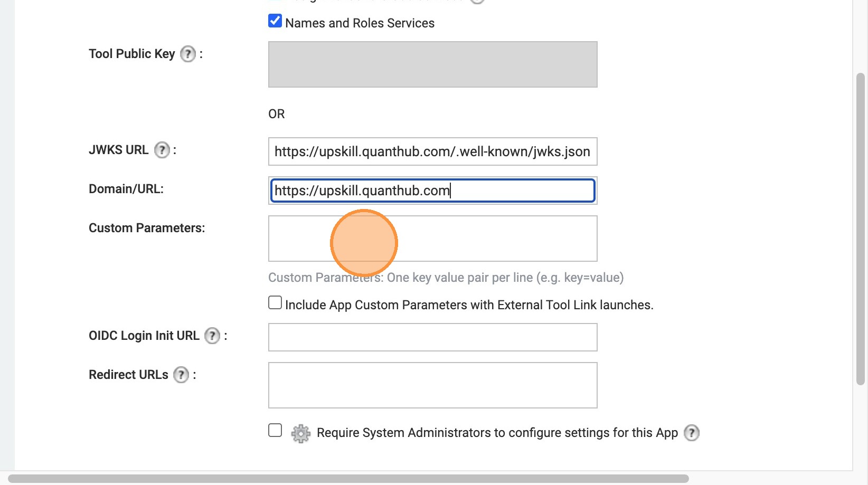Click the JWKS URL label text
Viewport: 868px width, 485px height.
point(119,150)
